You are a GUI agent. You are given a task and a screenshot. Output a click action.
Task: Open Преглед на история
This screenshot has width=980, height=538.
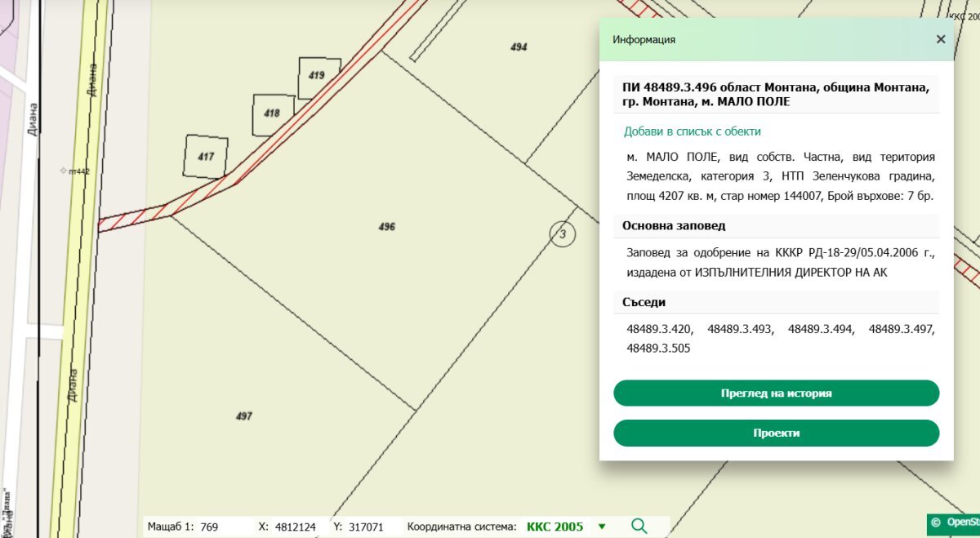point(776,393)
